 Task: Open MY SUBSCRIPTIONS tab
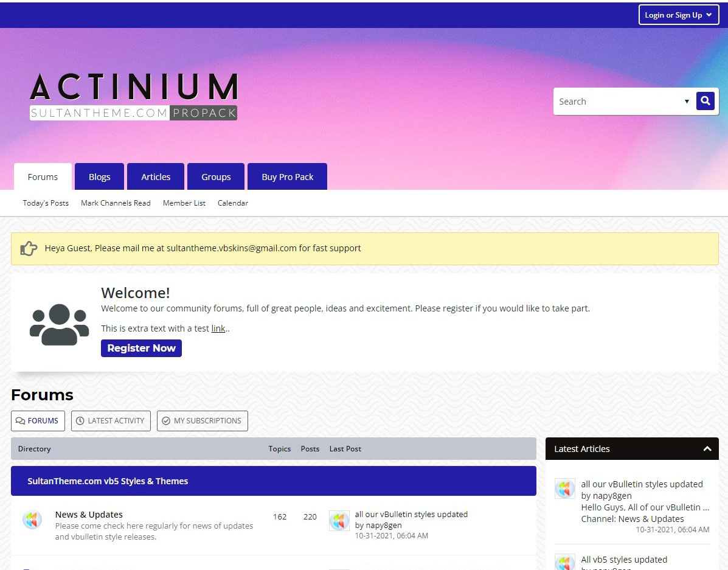[x=203, y=421]
